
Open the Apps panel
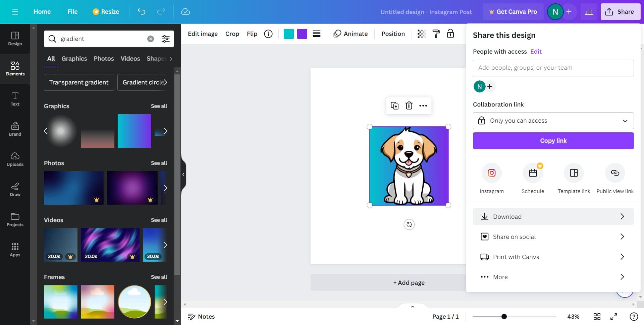click(x=15, y=250)
